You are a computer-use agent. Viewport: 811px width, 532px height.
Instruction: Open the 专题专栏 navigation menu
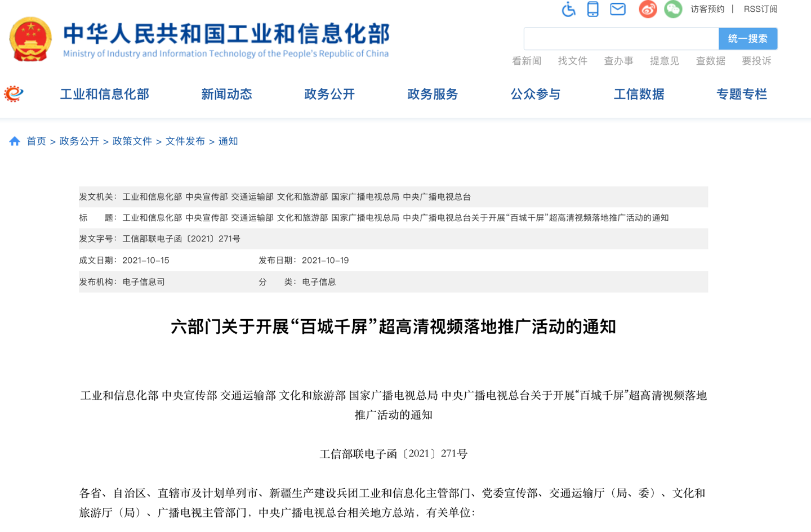coord(742,94)
